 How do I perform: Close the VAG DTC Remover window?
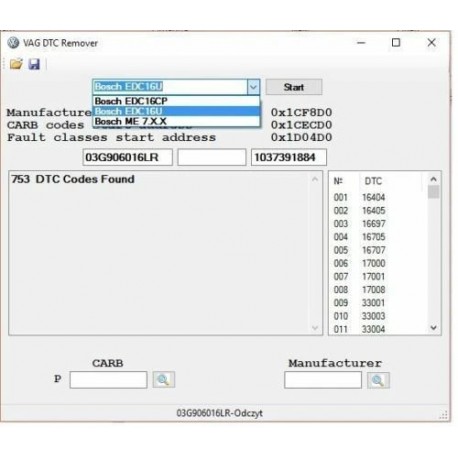coord(431,43)
